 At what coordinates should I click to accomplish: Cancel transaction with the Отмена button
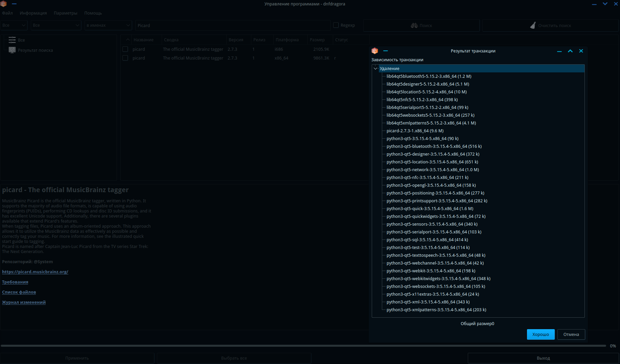(571, 334)
